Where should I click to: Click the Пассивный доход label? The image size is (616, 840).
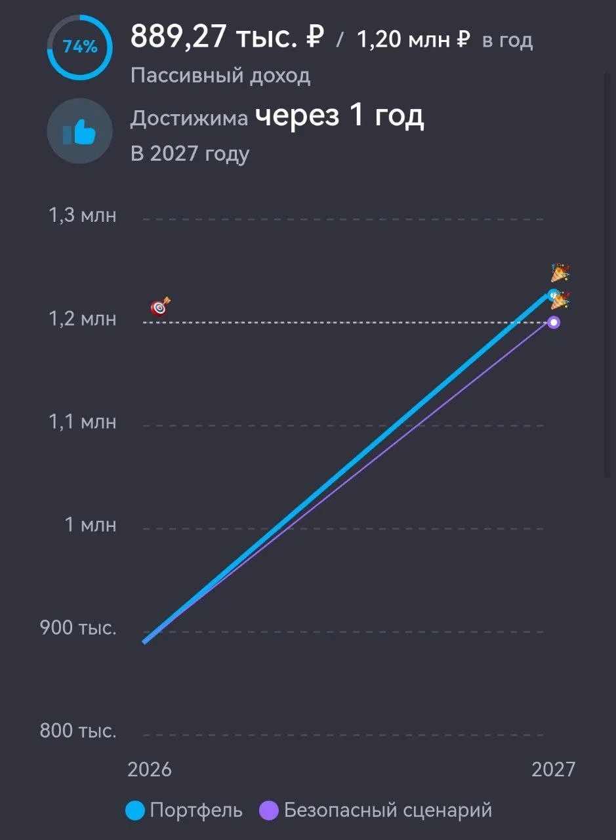220,76
